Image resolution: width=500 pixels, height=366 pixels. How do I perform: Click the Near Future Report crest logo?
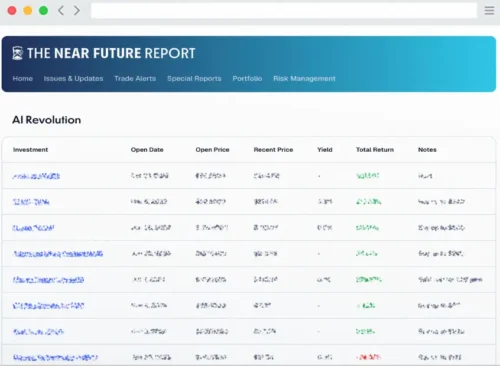tap(18, 53)
